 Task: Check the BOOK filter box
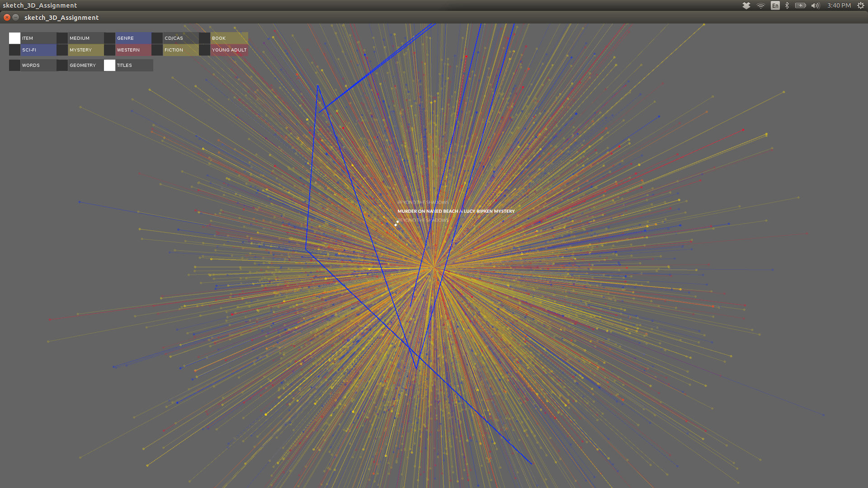click(204, 38)
